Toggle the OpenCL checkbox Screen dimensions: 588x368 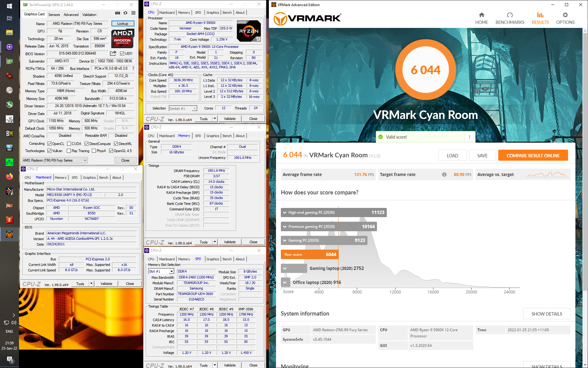[x=49, y=144]
